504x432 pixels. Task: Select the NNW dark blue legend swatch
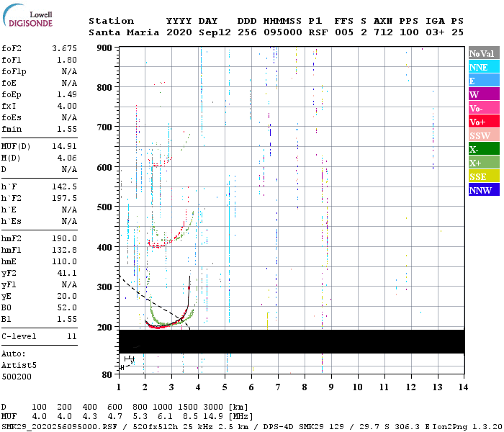click(484, 189)
